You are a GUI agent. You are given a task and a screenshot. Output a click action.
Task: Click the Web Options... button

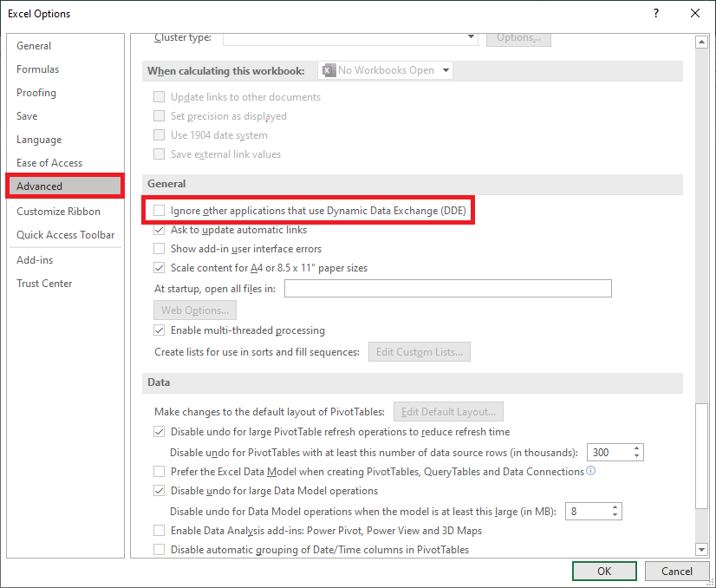coord(195,310)
